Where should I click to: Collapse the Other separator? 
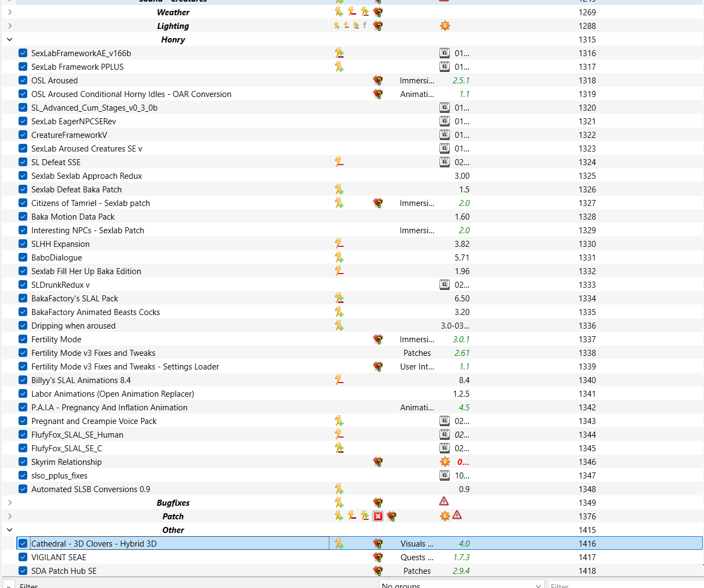coord(10,530)
